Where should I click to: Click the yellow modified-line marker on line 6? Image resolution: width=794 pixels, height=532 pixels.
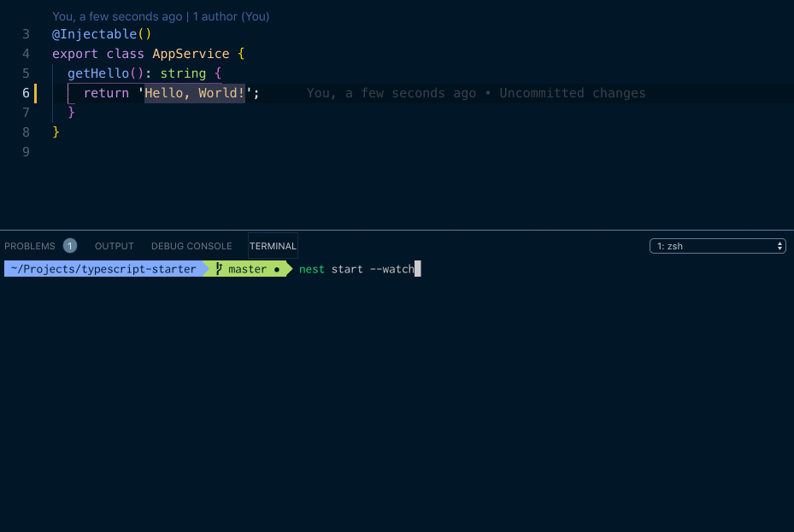click(35, 94)
